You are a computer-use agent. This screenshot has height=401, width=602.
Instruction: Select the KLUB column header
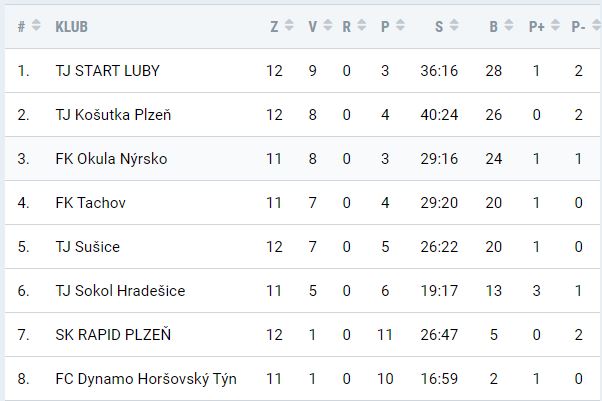pos(72,27)
